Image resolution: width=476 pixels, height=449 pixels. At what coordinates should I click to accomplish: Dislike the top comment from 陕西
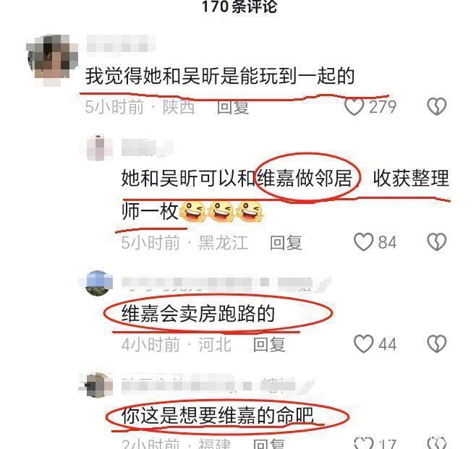click(x=436, y=106)
